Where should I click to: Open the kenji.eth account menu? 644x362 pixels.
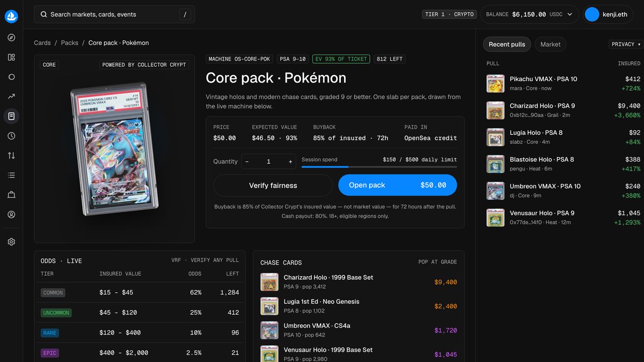click(x=608, y=14)
